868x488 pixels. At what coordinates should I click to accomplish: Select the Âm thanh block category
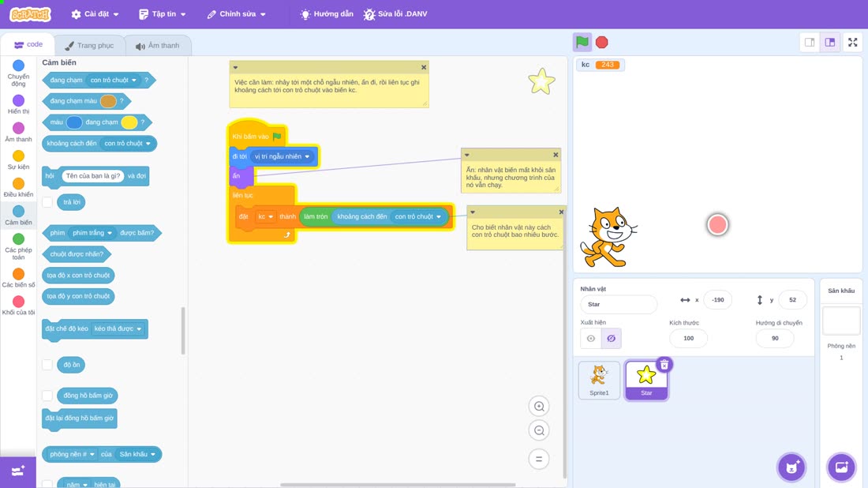18,132
